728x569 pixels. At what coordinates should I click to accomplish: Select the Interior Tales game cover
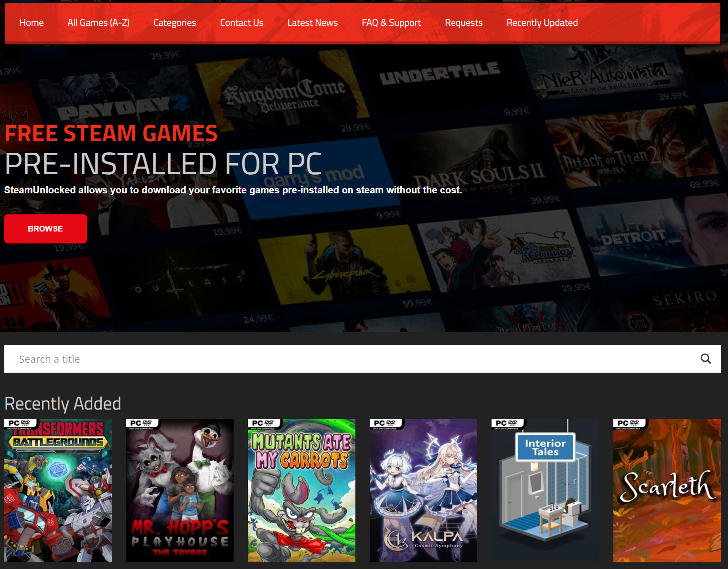coord(545,492)
